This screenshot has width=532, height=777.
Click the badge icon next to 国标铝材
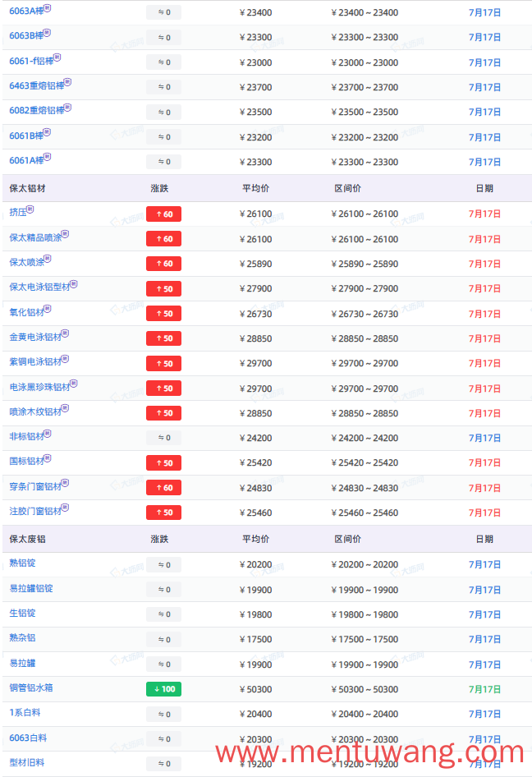click(x=48, y=458)
